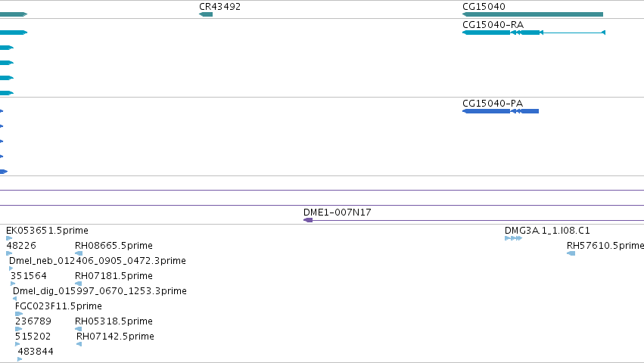Select the RH08665.5prime arrow glyph

click(79, 253)
